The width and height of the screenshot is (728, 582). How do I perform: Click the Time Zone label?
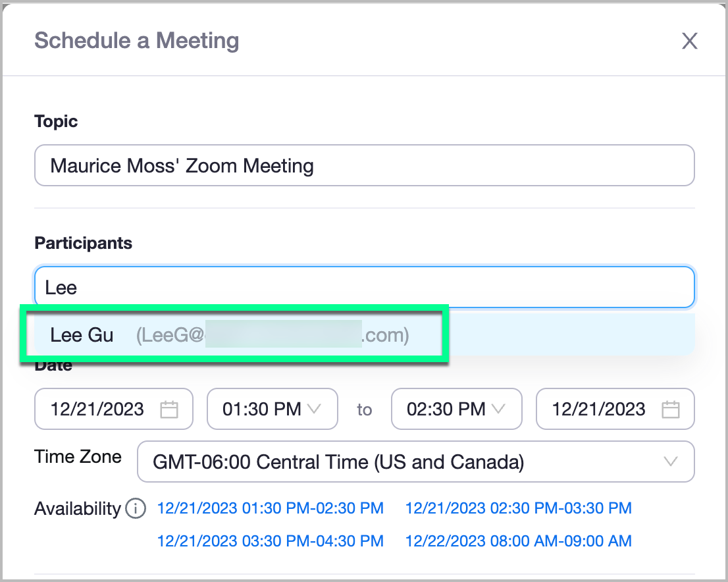point(78,457)
